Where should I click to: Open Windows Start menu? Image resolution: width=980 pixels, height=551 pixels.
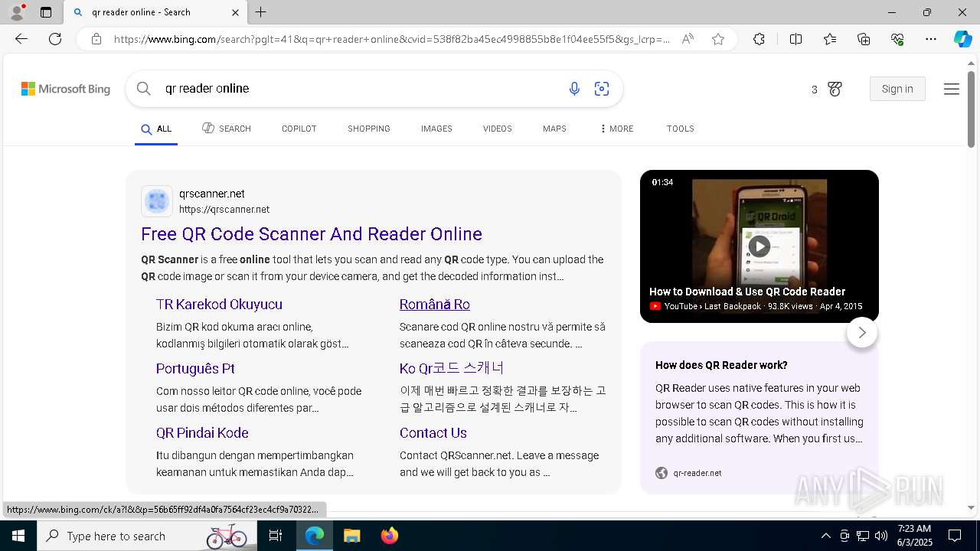[18, 536]
